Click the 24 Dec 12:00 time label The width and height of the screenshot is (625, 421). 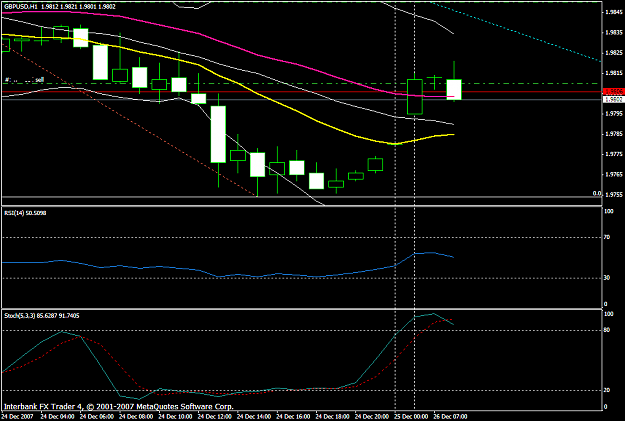point(214,417)
